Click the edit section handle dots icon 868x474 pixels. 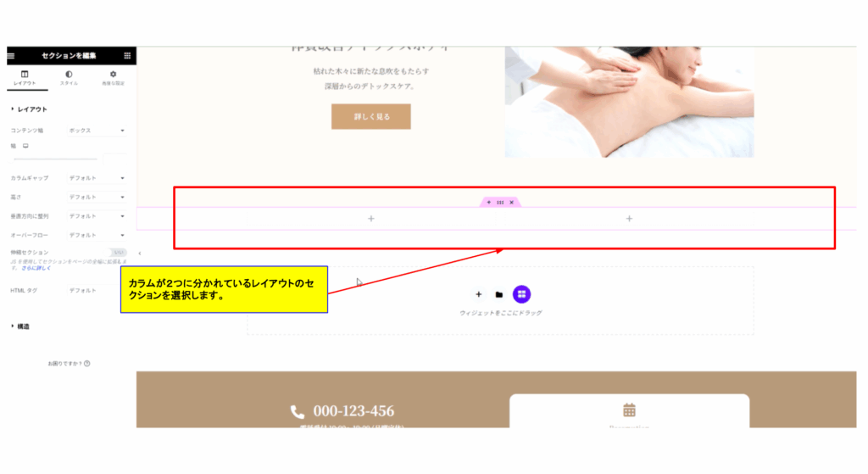tap(500, 203)
